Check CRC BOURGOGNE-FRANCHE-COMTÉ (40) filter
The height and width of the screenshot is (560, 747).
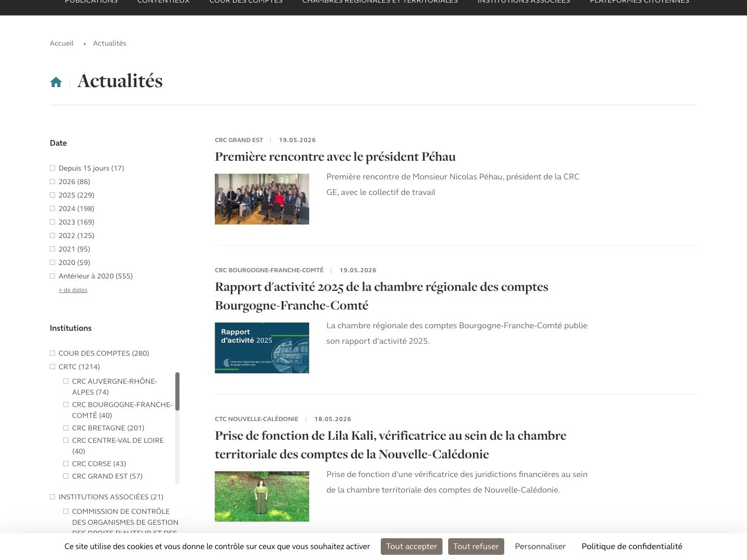pos(66,404)
